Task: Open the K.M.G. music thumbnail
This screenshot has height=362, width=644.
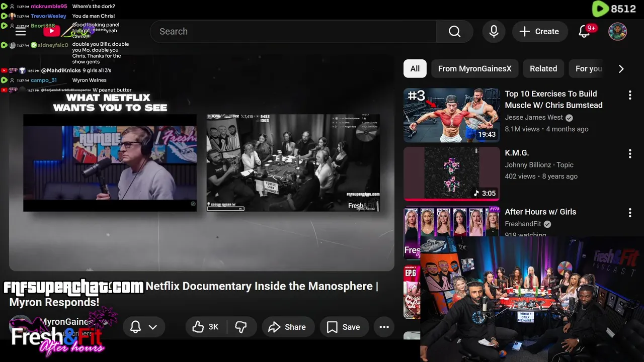Action: pos(451,174)
